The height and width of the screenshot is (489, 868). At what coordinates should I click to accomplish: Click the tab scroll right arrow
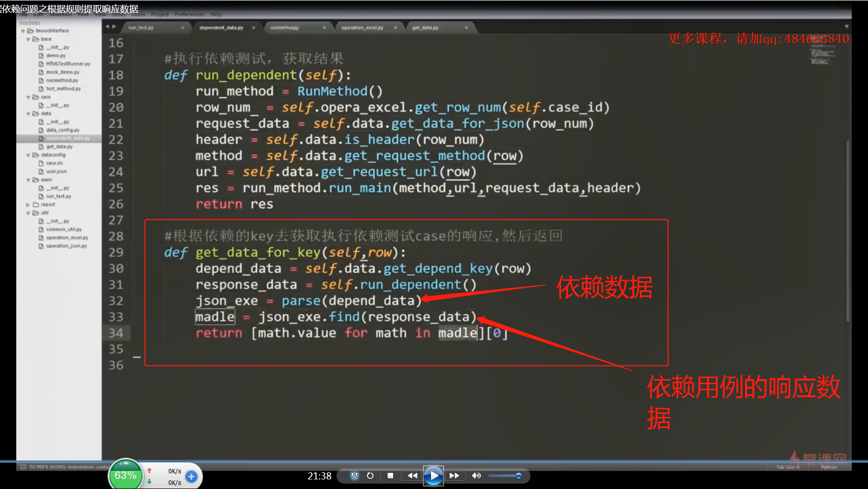[114, 27]
